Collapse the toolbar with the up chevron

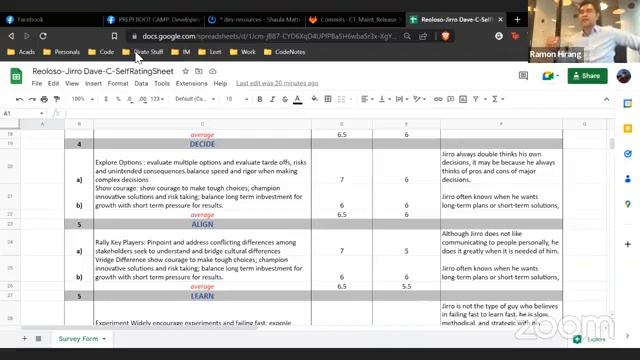607,99
